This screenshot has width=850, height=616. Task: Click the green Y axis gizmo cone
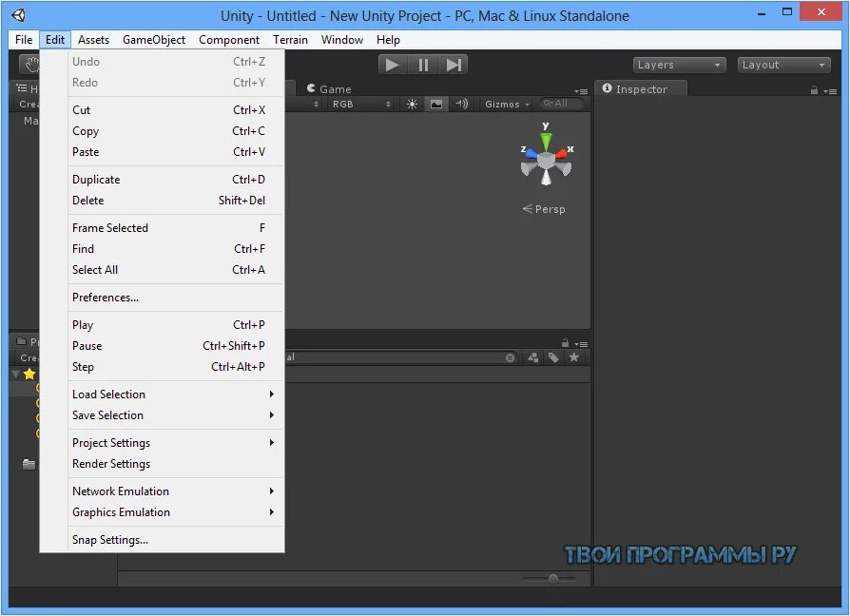tap(546, 141)
